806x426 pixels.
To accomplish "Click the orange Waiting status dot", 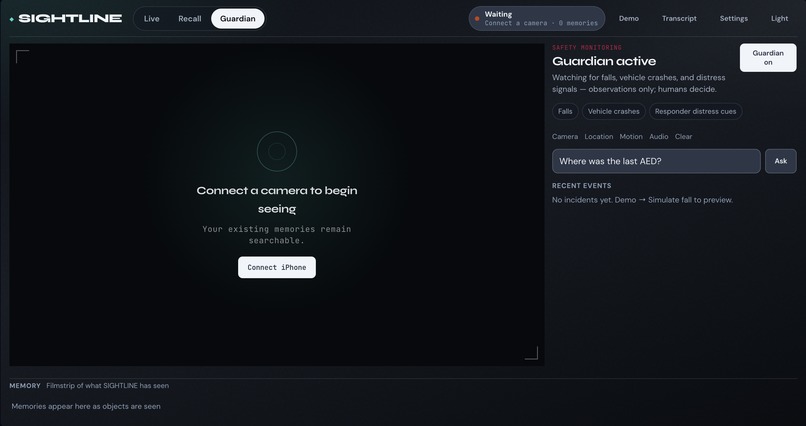I will click(477, 18).
